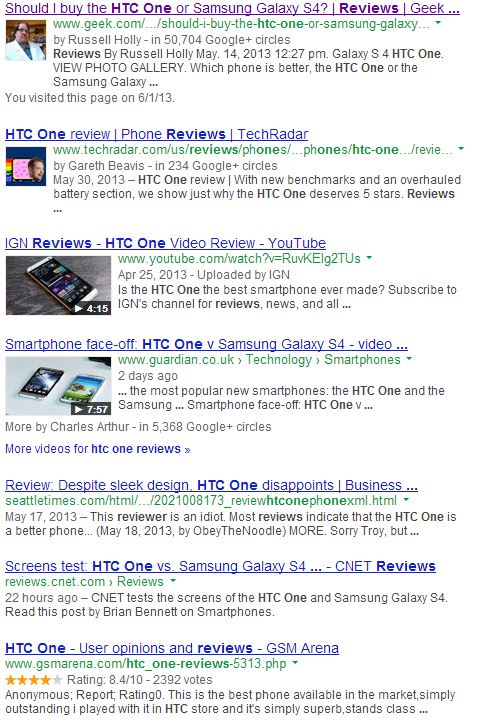Open the Seattle Times HTC One disappoints review
The width and height of the screenshot is (498, 723).
pos(211,485)
